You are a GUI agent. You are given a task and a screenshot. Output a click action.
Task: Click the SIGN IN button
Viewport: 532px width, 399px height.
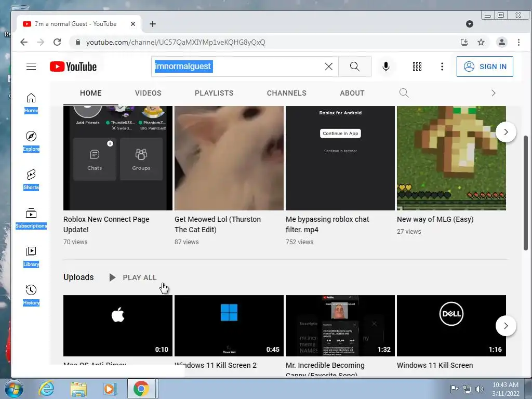(485, 66)
